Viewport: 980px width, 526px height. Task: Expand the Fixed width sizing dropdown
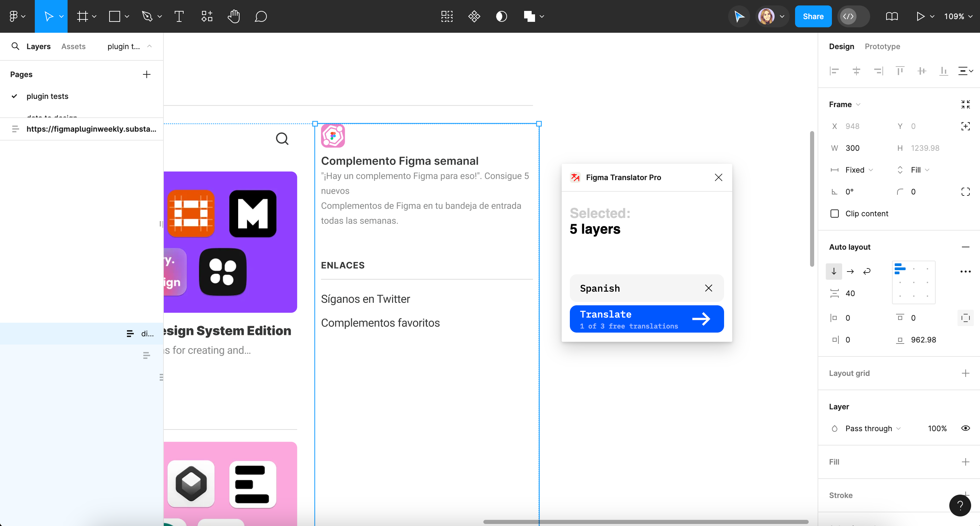tap(858, 170)
